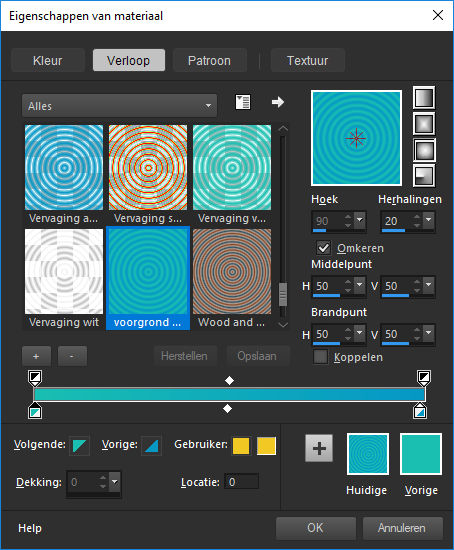454x550 pixels.
Task: Click the upper midpoint diamond marker
Action: click(229, 380)
